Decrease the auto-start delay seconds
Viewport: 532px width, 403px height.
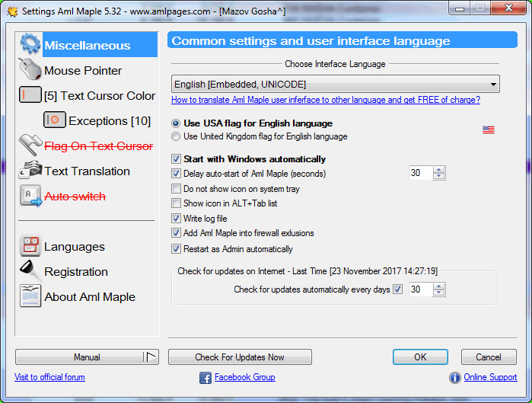point(438,176)
